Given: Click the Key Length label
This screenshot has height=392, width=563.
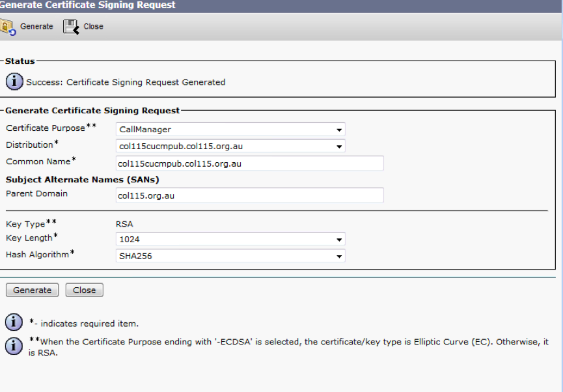Looking at the screenshot, I should pos(32,238).
